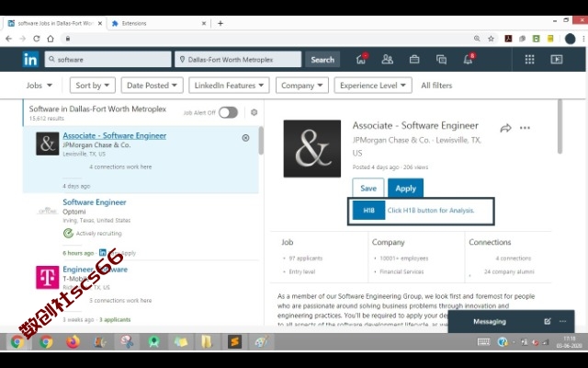Click the '24 company alumni' text

pyautogui.click(x=509, y=271)
